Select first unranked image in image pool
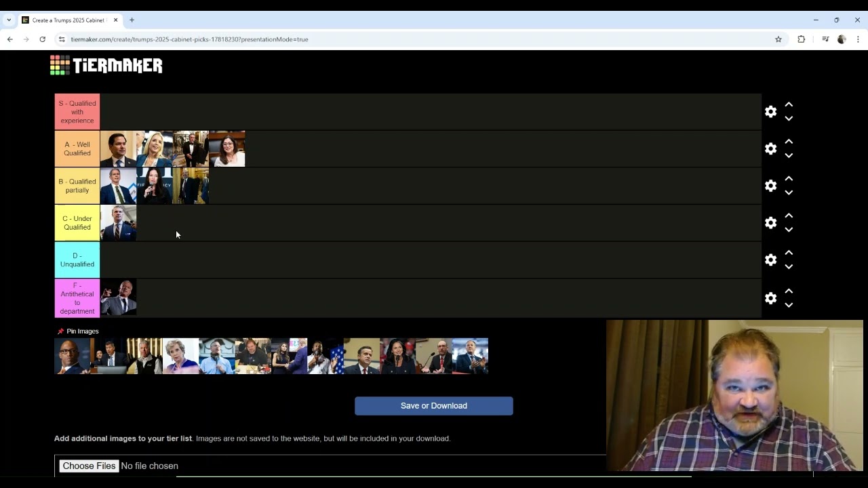Screen dimensions: 868x488 [73, 357]
